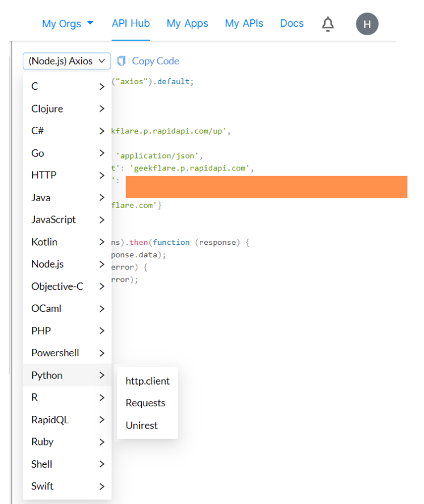This screenshot has width=424, height=504.
Task: Select the Ruby language entry
Action: point(43,441)
